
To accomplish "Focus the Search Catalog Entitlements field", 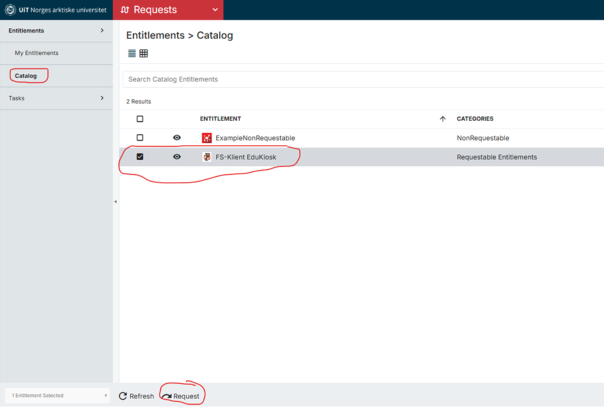I will pos(360,79).
